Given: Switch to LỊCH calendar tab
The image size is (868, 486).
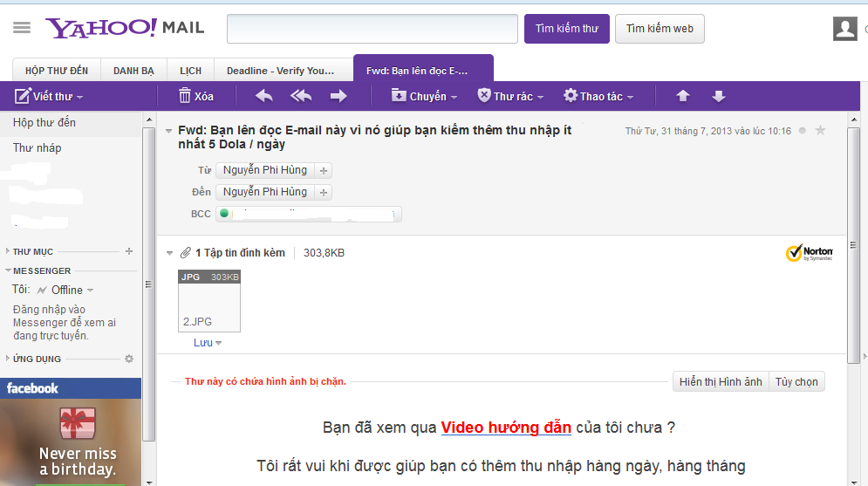Looking at the screenshot, I should (190, 71).
